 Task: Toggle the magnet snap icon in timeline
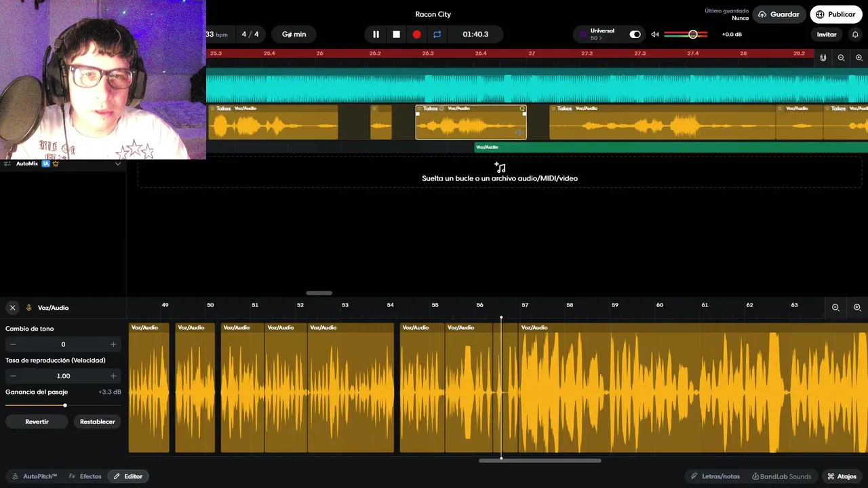[x=823, y=58]
